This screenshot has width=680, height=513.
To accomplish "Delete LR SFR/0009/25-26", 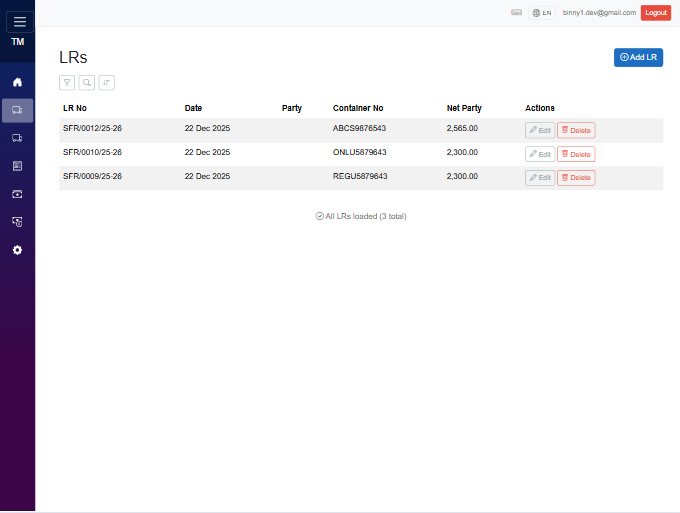I will pos(576,178).
